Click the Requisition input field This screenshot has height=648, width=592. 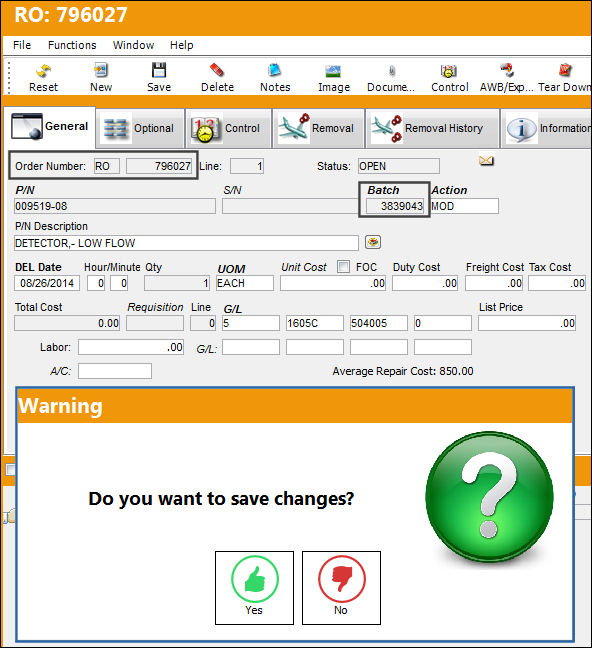coord(155,323)
